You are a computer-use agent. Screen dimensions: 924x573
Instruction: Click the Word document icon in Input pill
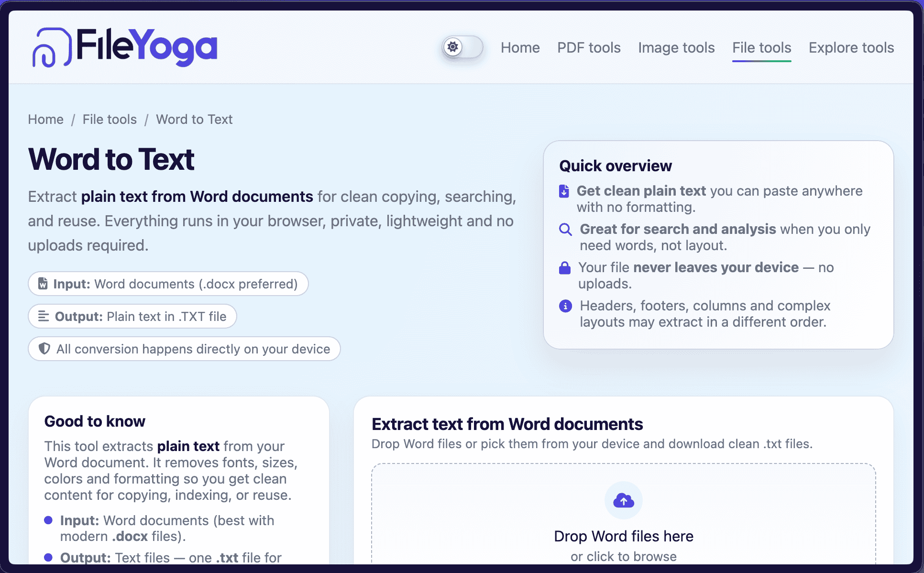coord(43,284)
